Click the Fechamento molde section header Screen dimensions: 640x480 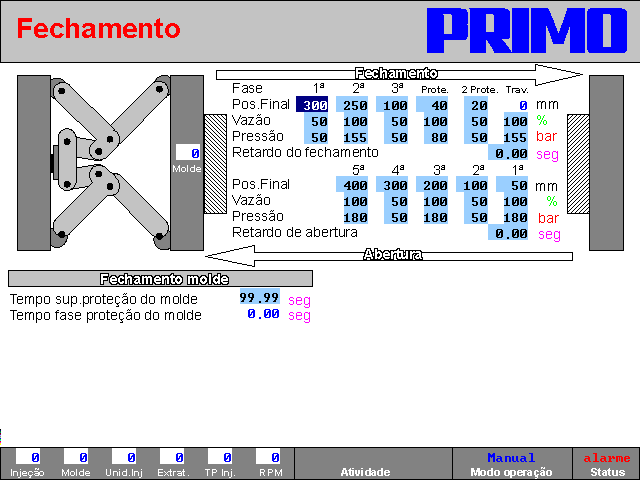click(x=160, y=278)
